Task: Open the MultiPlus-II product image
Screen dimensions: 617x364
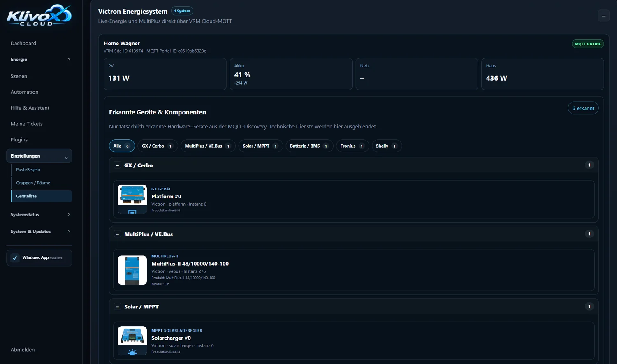Action: coord(132,270)
